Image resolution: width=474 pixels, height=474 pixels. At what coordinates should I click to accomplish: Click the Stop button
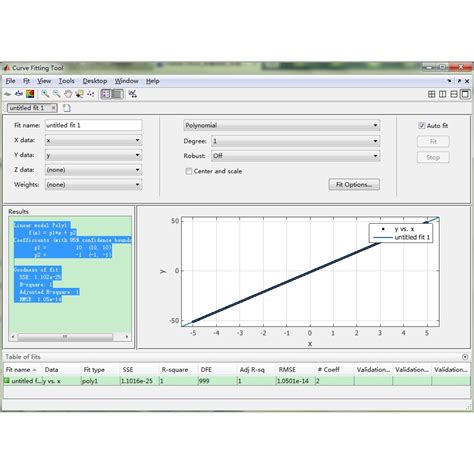click(x=433, y=157)
